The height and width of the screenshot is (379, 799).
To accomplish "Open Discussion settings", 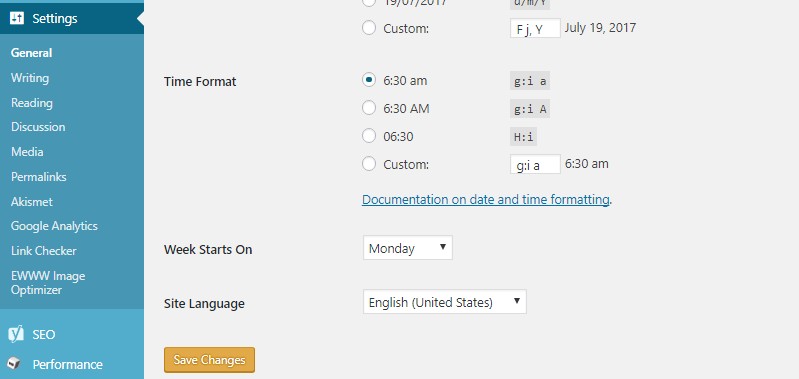I will pos(38,127).
